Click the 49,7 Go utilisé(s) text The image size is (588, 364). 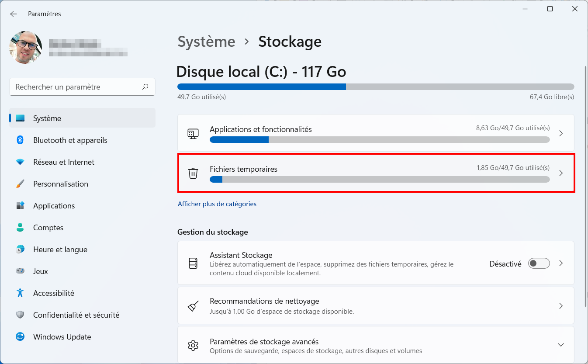[x=202, y=97]
